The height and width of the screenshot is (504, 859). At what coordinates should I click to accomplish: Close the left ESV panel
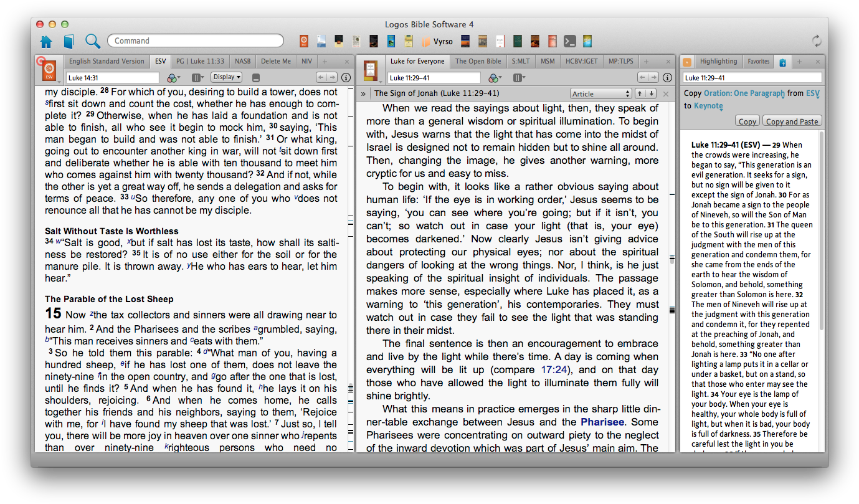pyautogui.click(x=347, y=62)
